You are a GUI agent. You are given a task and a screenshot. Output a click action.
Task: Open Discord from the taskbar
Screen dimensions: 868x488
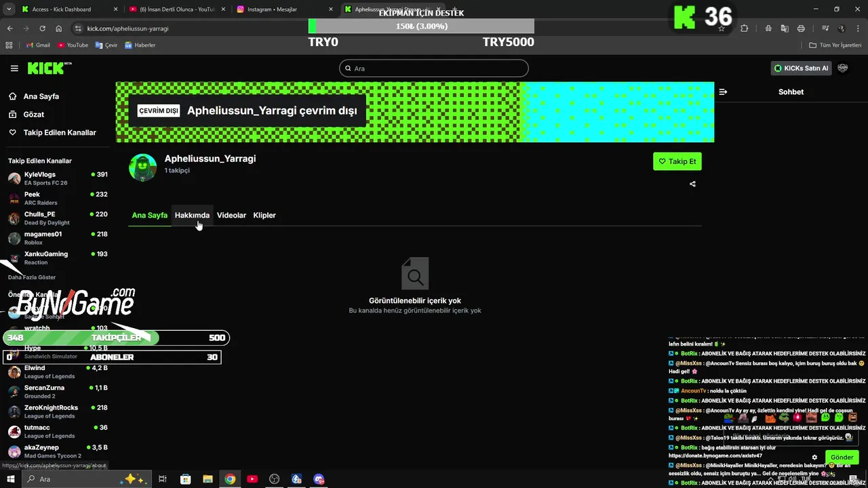click(x=319, y=479)
